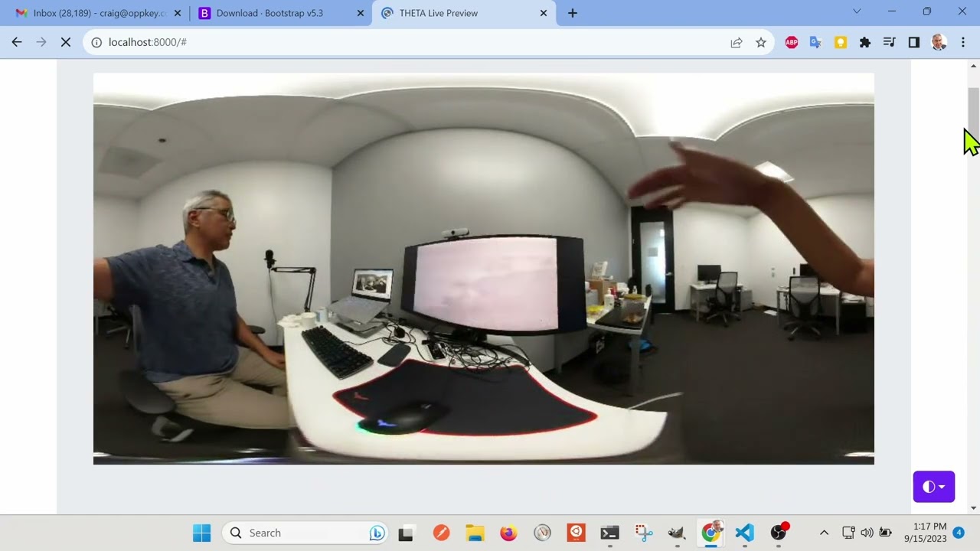Viewport: 980px width, 551px height.
Task: Open the Google Keep extension
Action: click(x=841, y=43)
